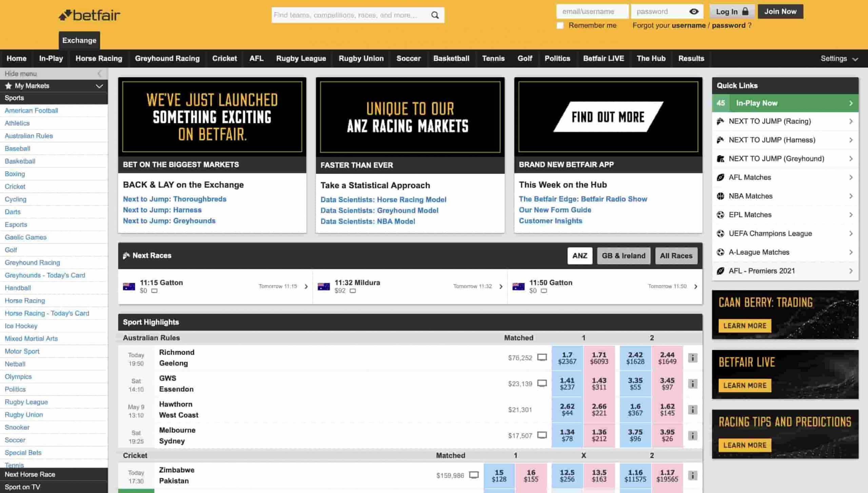Open Esports in sports sidebar
The width and height of the screenshot is (868, 493).
[16, 225]
